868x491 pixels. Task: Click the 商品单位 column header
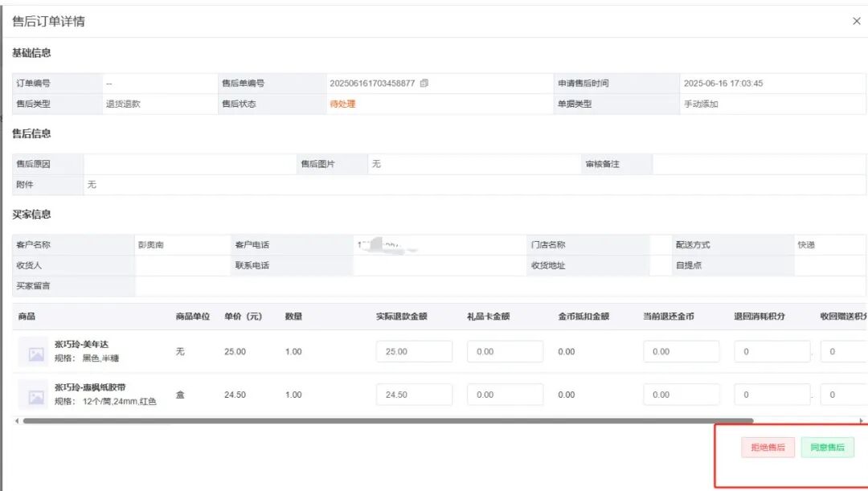point(193,317)
